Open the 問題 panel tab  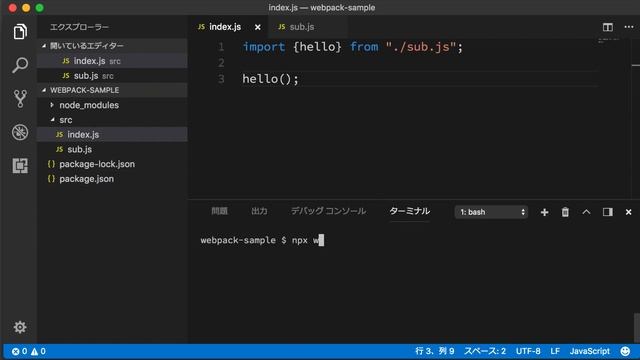point(220,211)
